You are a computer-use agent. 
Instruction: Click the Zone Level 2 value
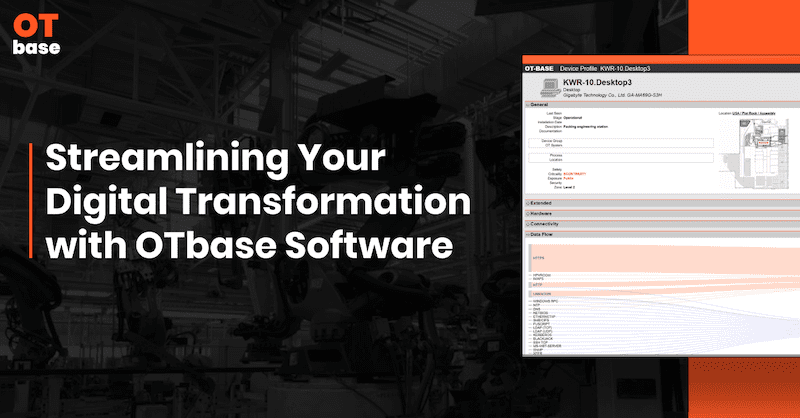[x=569, y=187]
